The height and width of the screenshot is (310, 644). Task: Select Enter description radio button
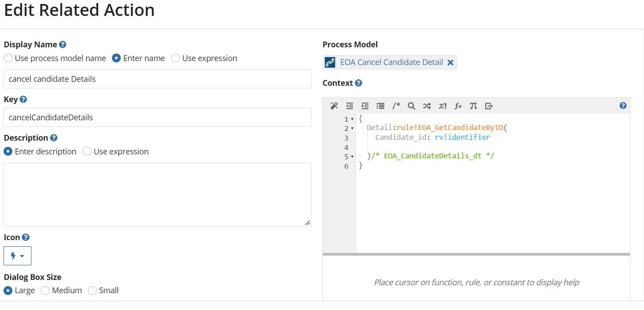[8, 152]
